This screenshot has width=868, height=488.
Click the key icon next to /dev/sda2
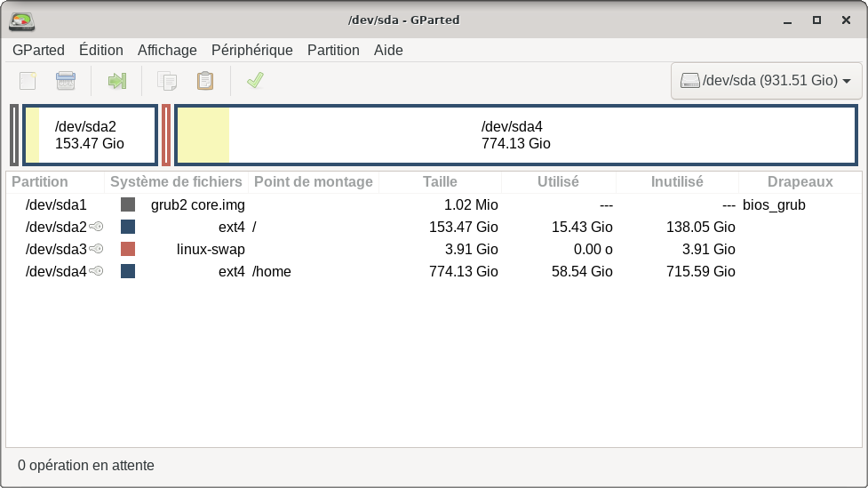pos(96,227)
